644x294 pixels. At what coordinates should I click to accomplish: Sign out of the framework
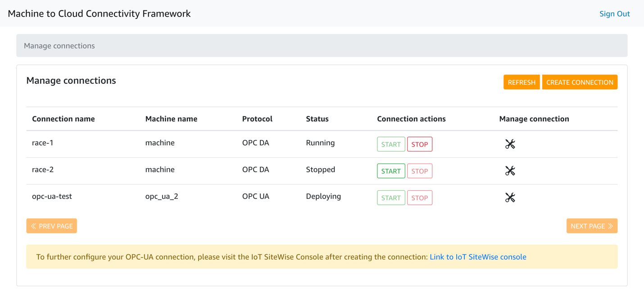(614, 14)
